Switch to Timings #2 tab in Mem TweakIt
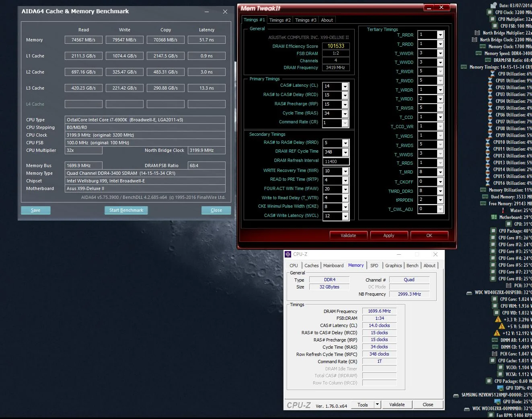532x419 pixels. [280, 20]
